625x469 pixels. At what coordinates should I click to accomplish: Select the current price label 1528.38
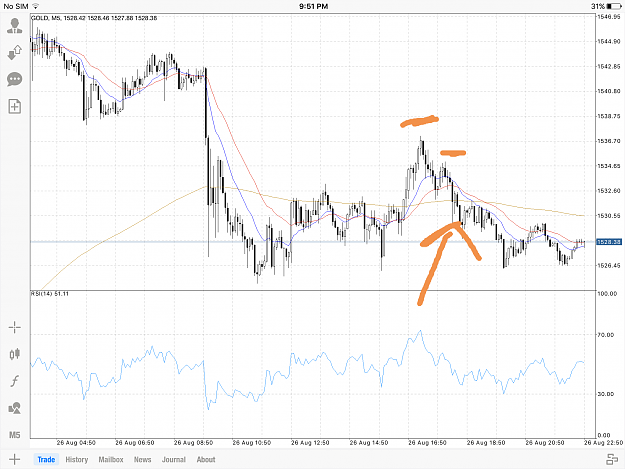point(609,242)
